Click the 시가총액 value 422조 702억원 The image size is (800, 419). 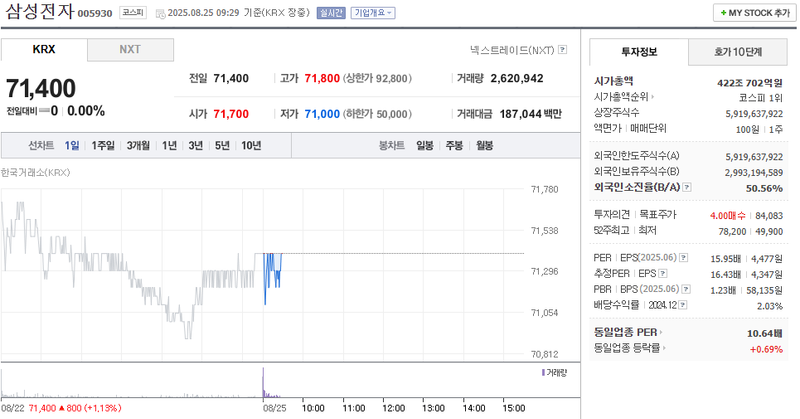[x=749, y=83]
